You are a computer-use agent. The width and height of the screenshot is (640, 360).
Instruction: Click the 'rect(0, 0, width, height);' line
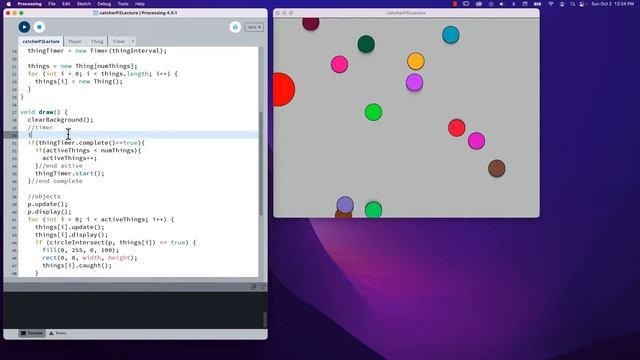tap(90, 258)
